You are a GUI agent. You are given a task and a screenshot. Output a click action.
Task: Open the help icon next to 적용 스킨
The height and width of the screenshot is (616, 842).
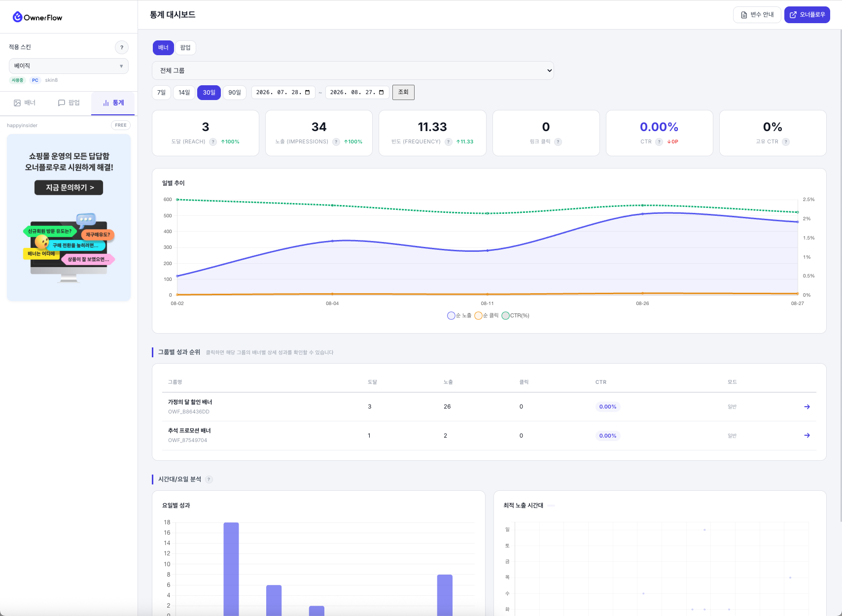[122, 47]
